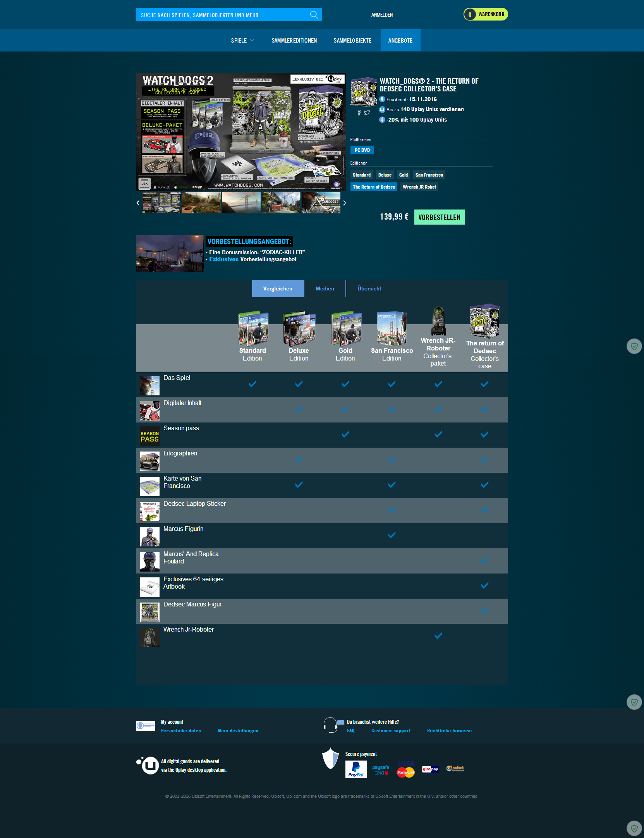Go to Sammelobjekte menu item
This screenshot has height=838, width=644.
pos(352,40)
